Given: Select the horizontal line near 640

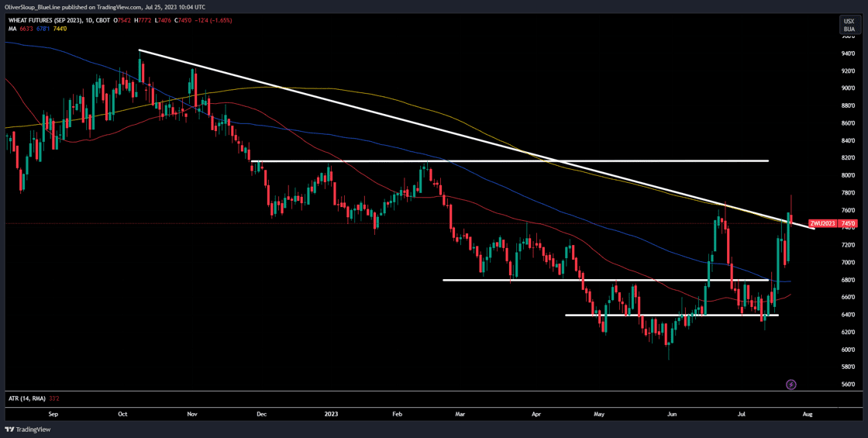Looking at the screenshot, I should pos(672,315).
